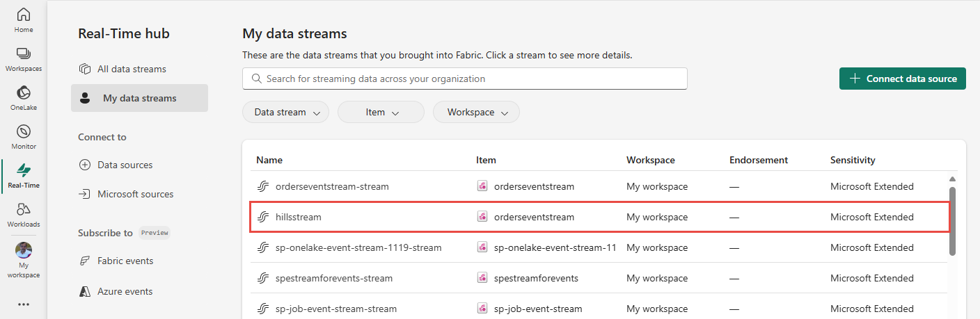Open the more options ellipsis in sidebar
This screenshot has height=319, width=980.
tap(24, 304)
